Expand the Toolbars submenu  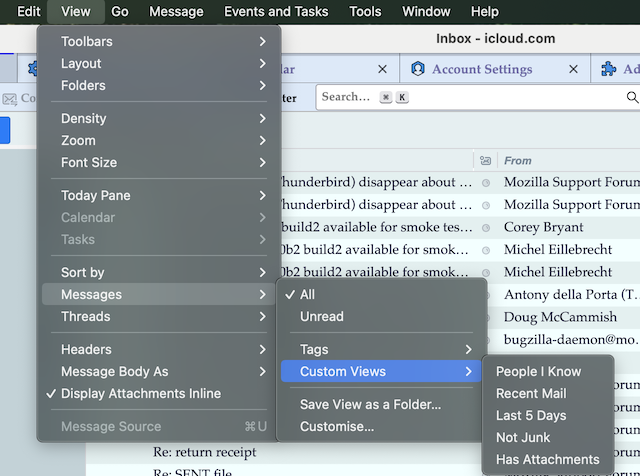tap(159, 41)
